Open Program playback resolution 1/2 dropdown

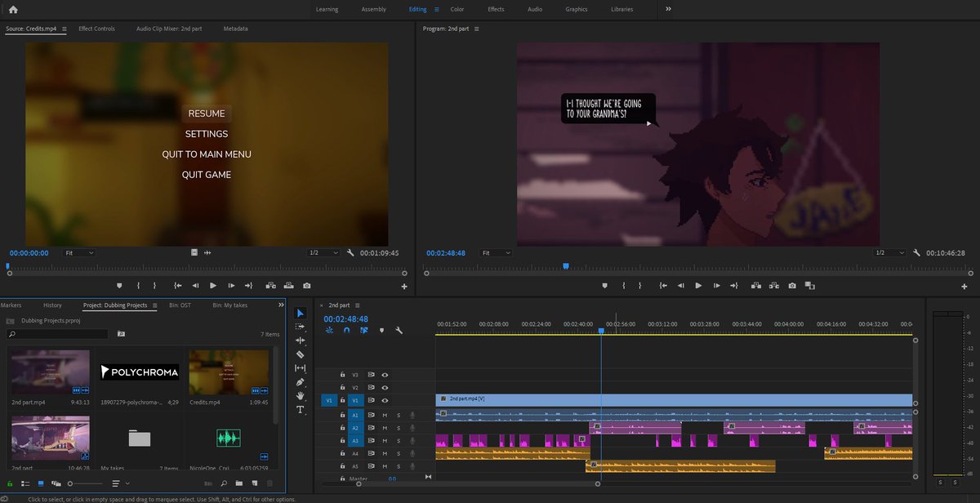[890, 253]
